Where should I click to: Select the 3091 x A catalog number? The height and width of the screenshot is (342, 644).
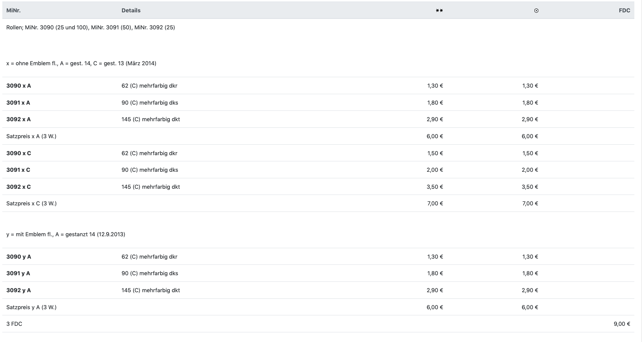click(18, 103)
